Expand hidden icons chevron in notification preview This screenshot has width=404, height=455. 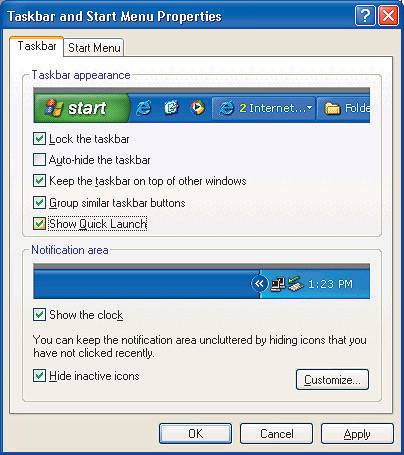(259, 284)
